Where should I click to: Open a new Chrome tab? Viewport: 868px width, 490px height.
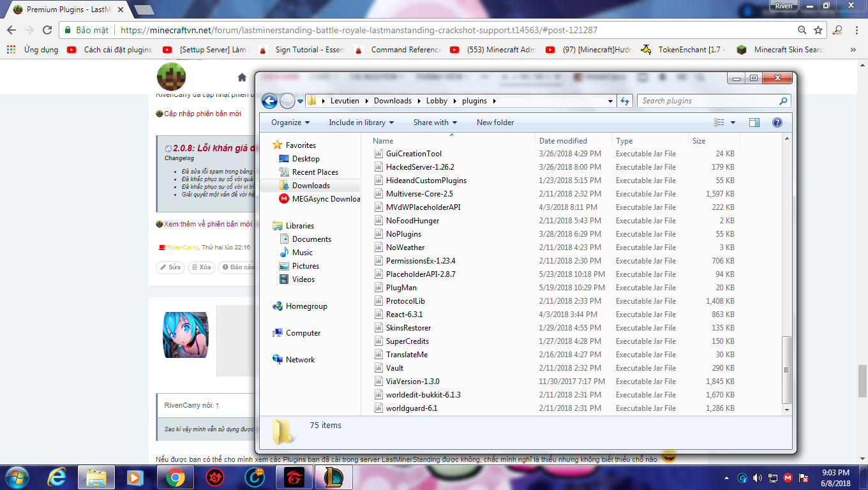144,10
